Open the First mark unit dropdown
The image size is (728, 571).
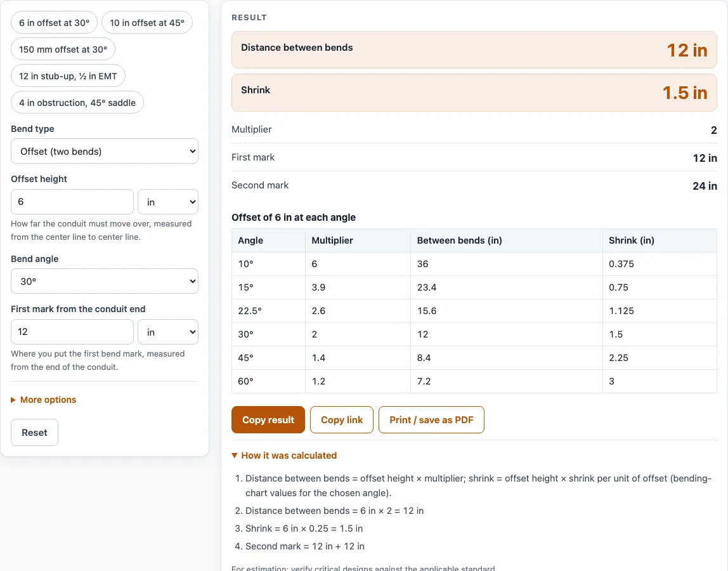[x=168, y=332]
